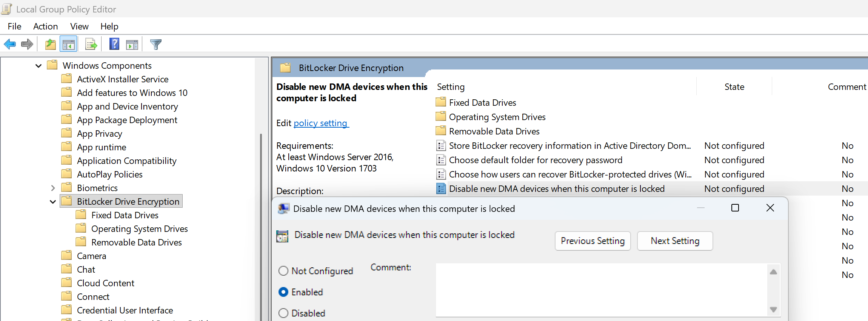Click the comment box scroll up arrow
The width and height of the screenshot is (868, 321).
pyautogui.click(x=773, y=272)
